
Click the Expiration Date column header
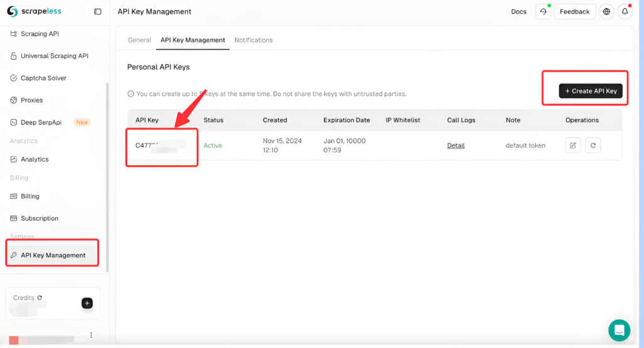click(347, 120)
